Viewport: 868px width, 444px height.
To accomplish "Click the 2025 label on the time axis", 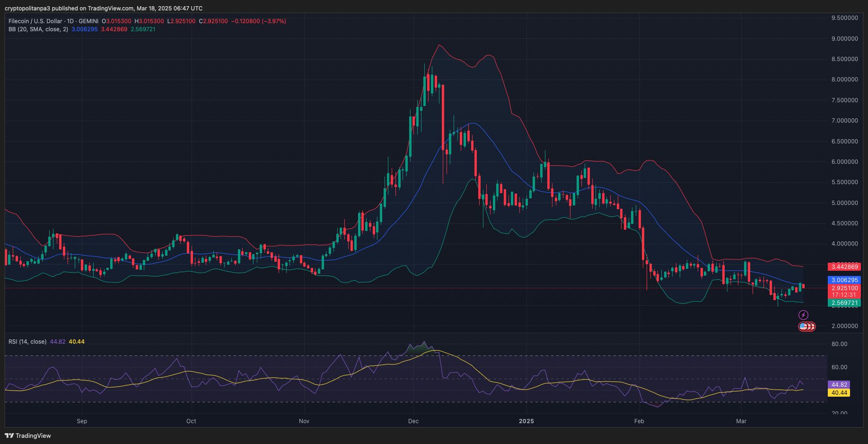I will (x=526, y=421).
